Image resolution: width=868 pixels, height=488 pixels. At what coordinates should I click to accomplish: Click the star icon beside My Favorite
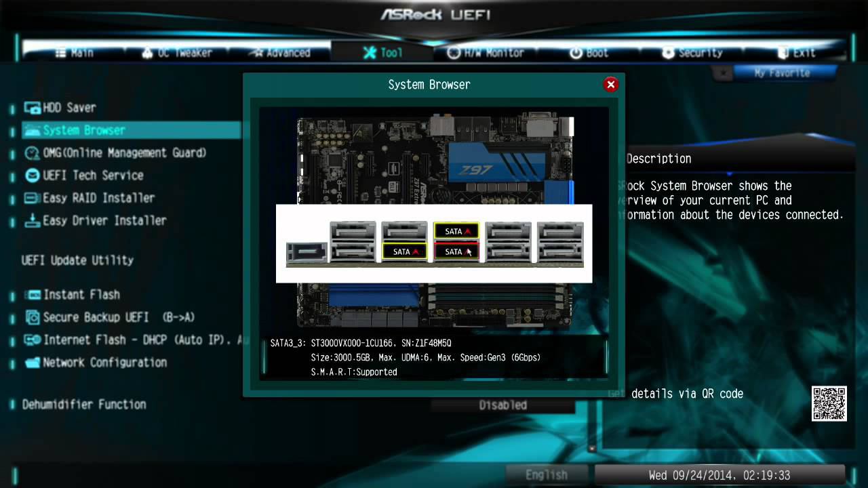[722, 73]
